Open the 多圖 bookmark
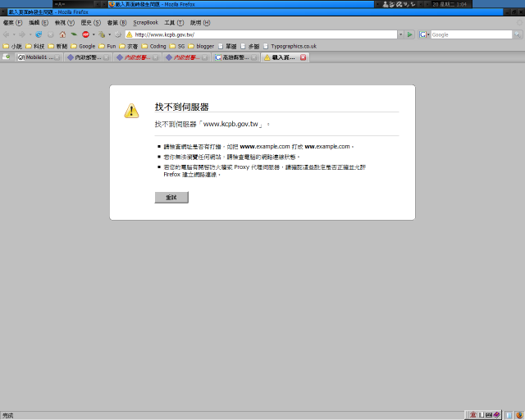525x420 pixels. pyautogui.click(x=250, y=46)
